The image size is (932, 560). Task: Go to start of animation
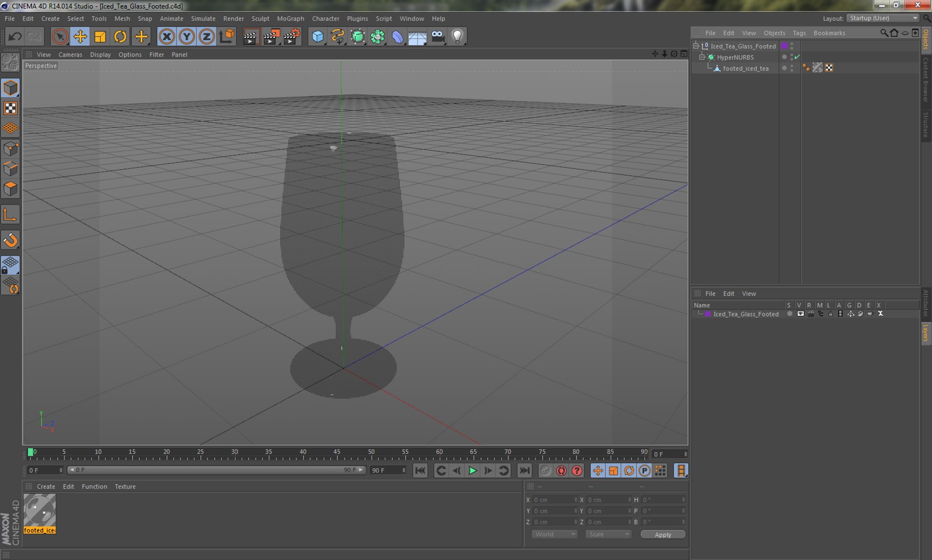[420, 470]
